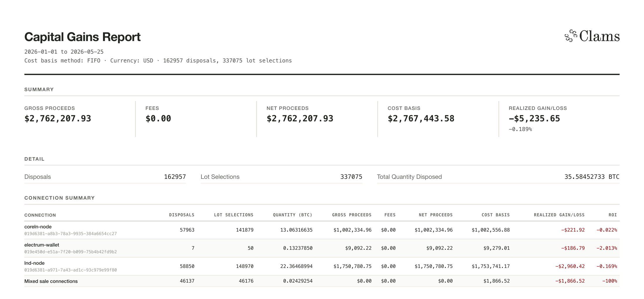Click the FEES column header
The height and width of the screenshot is (299, 644).
390,215
